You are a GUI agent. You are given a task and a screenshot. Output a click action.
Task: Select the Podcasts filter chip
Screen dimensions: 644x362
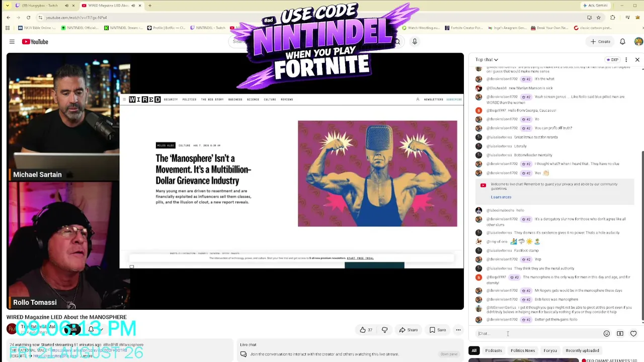coord(494,350)
